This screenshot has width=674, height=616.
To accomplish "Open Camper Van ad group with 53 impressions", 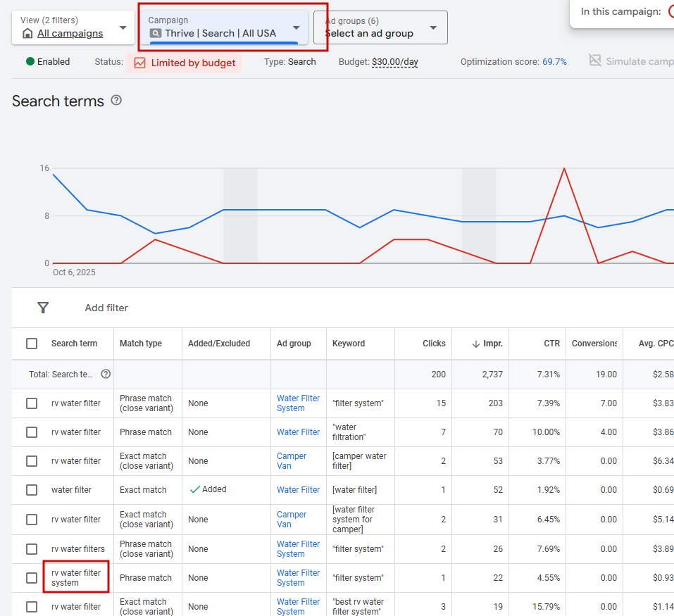I will (292, 461).
